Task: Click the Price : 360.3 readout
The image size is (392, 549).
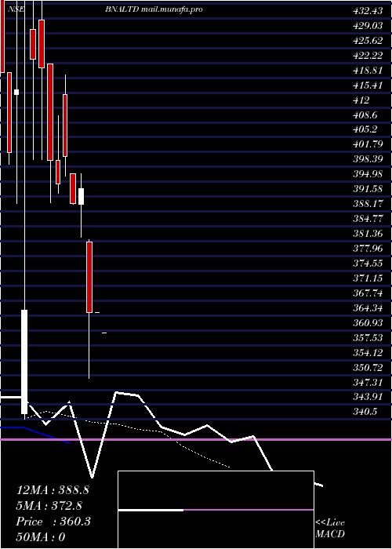Action: point(53,522)
